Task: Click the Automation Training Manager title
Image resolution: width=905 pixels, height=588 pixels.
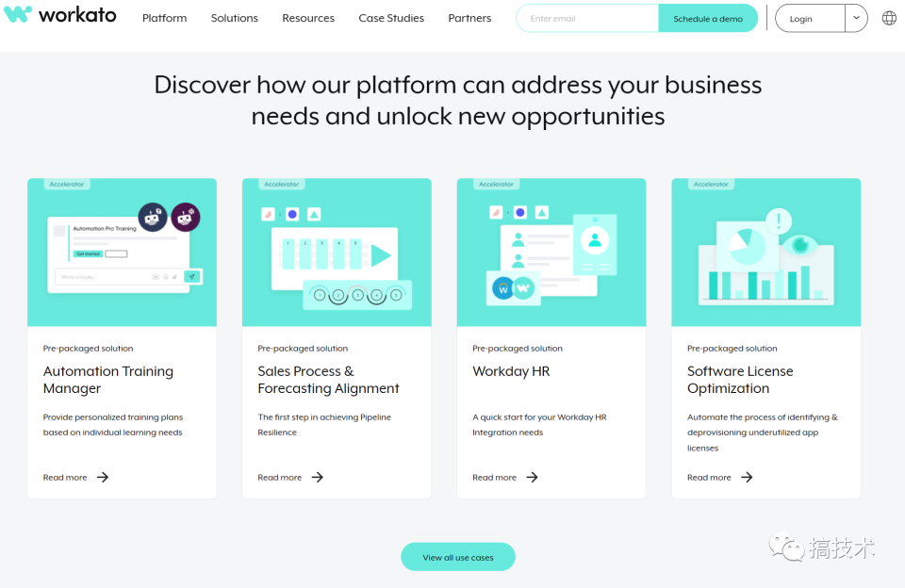Action: pyautogui.click(x=108, y=380)
